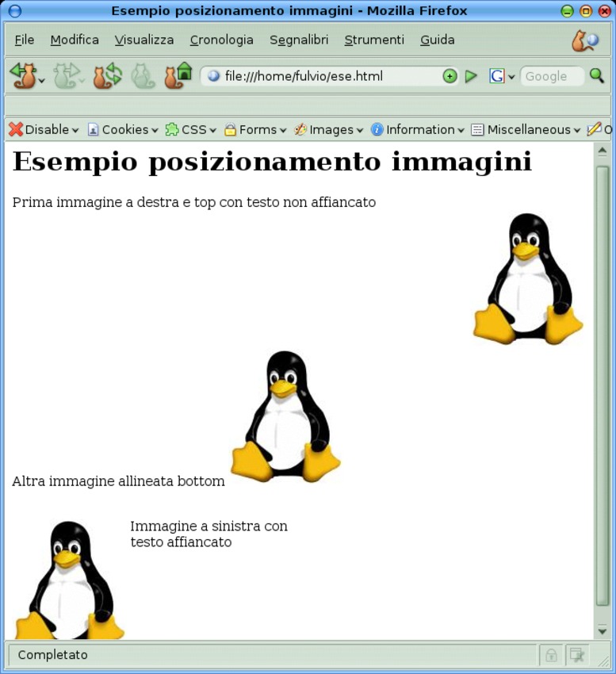The height and width of the screenshot is (674, 616).
Task: Click the cat Reload page icon
Action: 108,75
